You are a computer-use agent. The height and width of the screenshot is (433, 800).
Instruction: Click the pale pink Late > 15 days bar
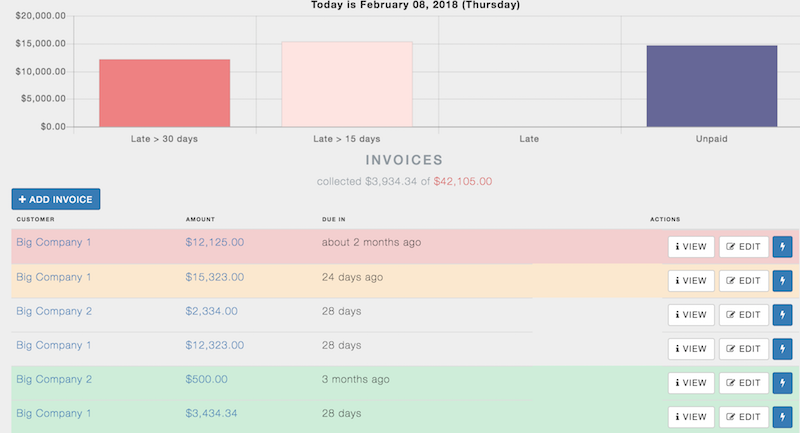(347, 84)
